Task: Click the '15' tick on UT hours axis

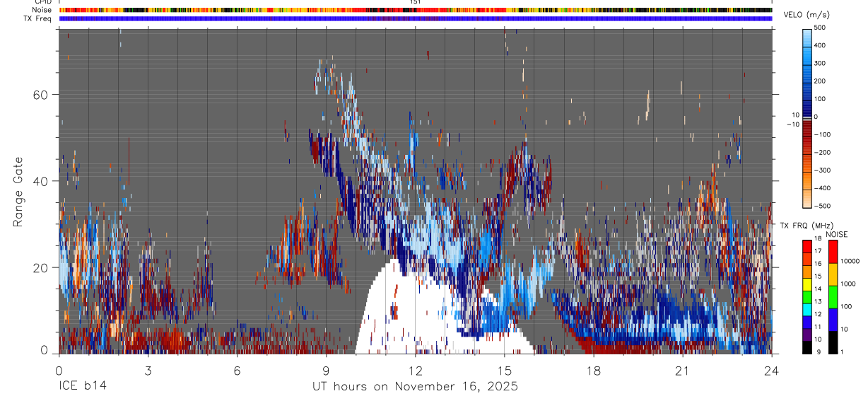Action: [x=505, y=370]
